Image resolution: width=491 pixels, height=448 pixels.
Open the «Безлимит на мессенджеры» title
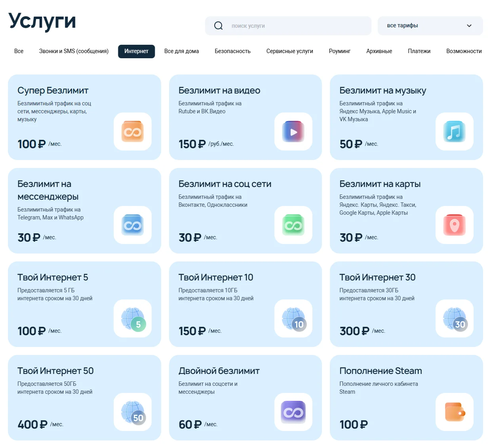(x=48, y=190)
